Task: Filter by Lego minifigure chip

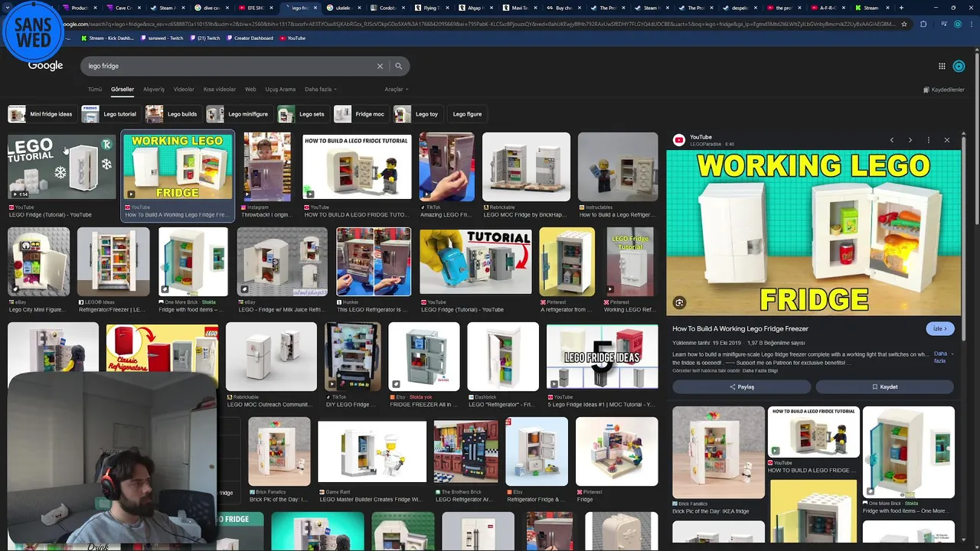Action: point(238,114)
